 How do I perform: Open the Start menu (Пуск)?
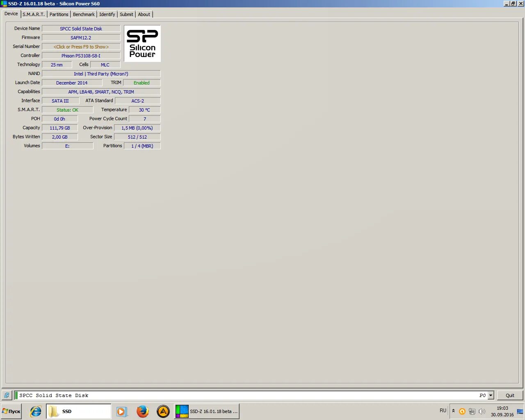click(x=11, y=411)
